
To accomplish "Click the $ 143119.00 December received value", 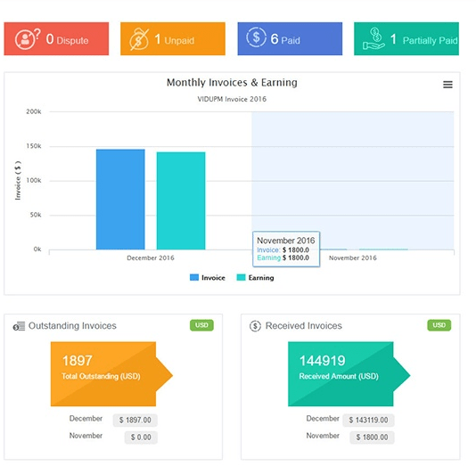I will click(368, 421).
